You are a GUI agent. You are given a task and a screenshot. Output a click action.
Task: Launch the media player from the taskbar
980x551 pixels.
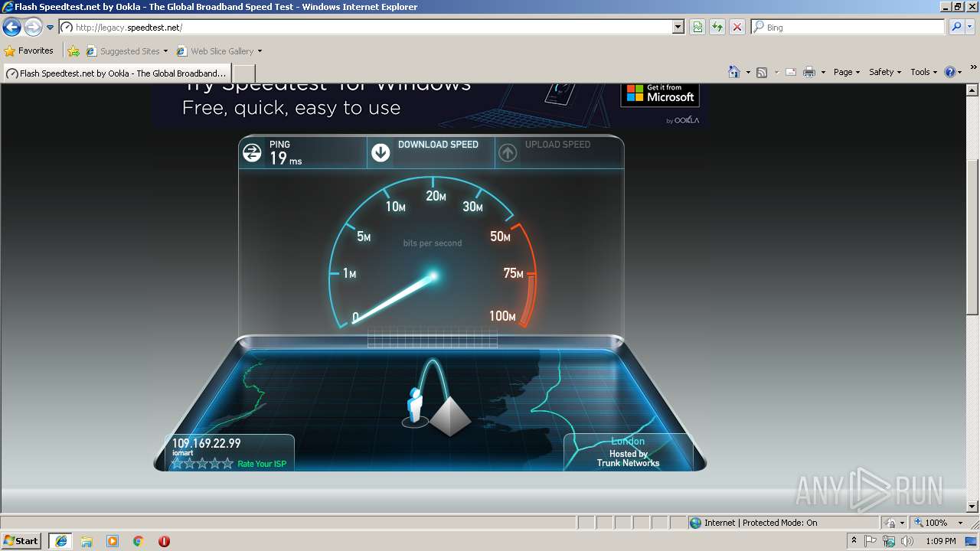(113, 541)
